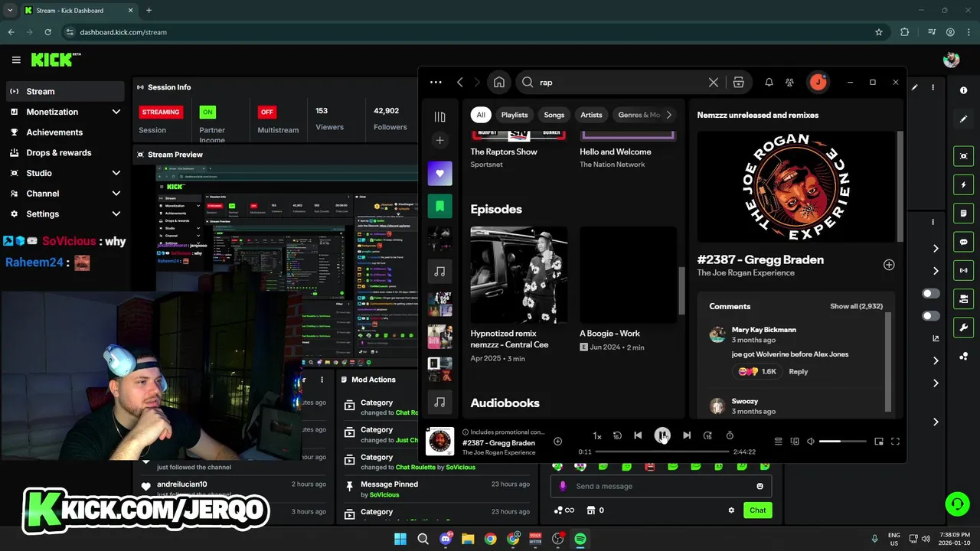
Task: Toggle second switch in Kick right panel
Action: (931, 315)
